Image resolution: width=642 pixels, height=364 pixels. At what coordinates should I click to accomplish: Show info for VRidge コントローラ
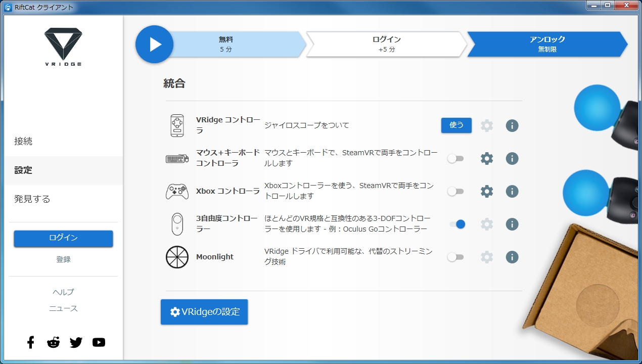click(512, 125)
